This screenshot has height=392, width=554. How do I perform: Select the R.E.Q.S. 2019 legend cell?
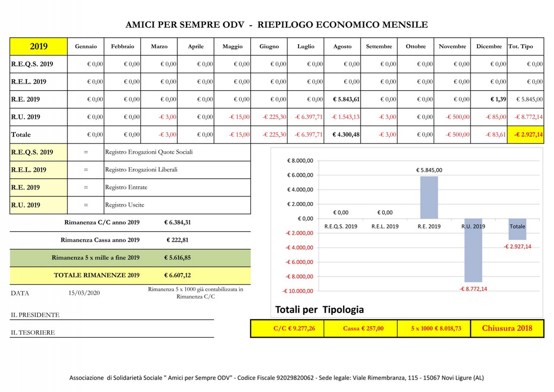(38, 152)
